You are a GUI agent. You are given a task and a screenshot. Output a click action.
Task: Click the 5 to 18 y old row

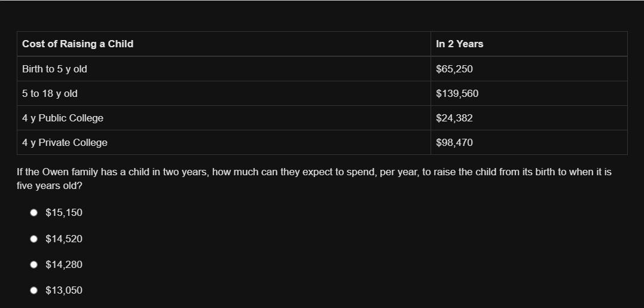tap(322, 93)
